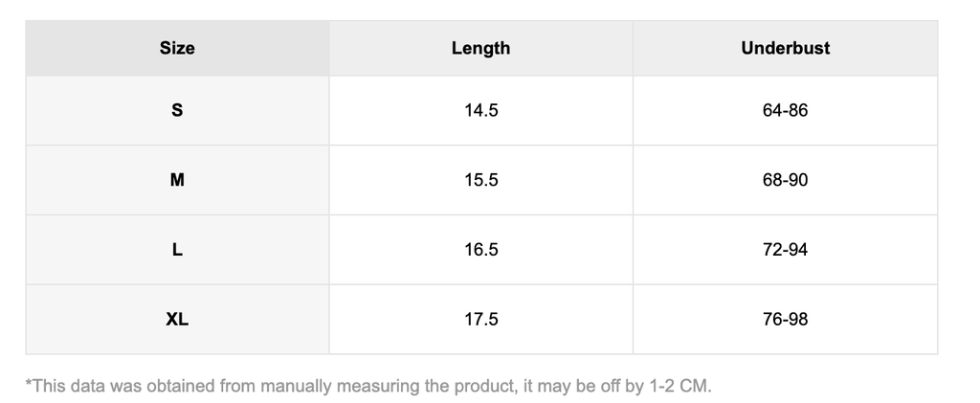Screen dimensions: 980x403
Task: Click the Size column header
Action: (x=177, y=48)
